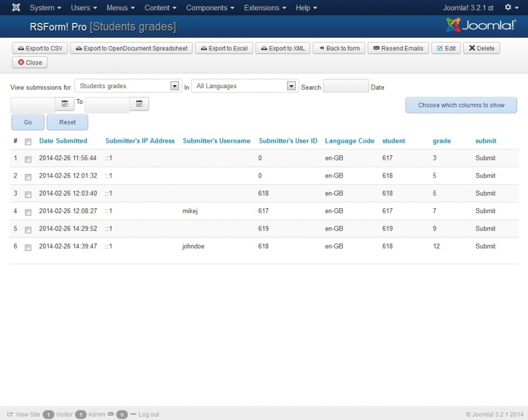Open the start date calendar picker
This screenshot has width=528, height=420.
tap(65, 104)
